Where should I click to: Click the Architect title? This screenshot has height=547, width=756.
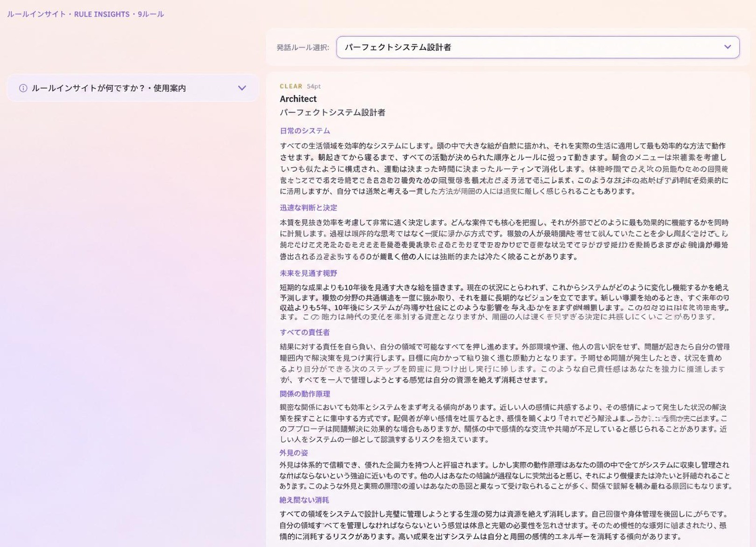pyautogui.click(x=298, y=99)
